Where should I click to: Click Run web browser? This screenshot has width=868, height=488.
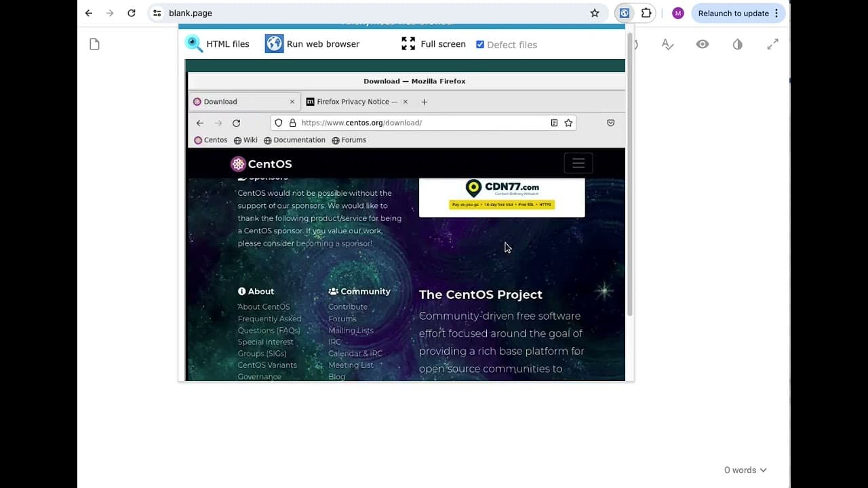coord(312,44)
